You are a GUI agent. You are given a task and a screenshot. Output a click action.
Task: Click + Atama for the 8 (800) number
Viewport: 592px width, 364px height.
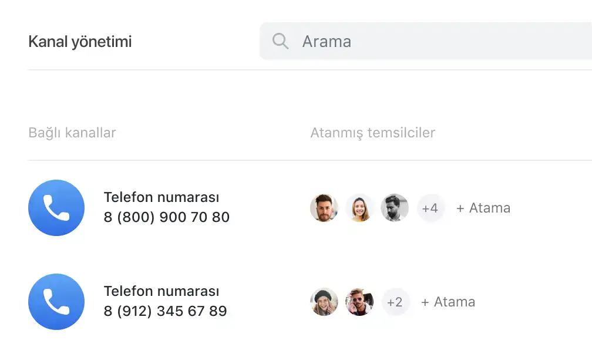pyautogui.click(x=483, y=208)
